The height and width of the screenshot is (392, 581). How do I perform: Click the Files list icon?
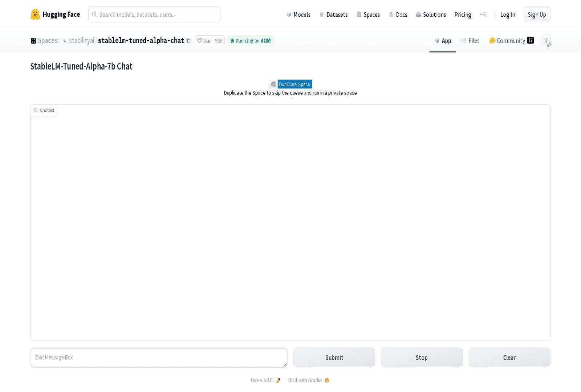click(463, 41)
